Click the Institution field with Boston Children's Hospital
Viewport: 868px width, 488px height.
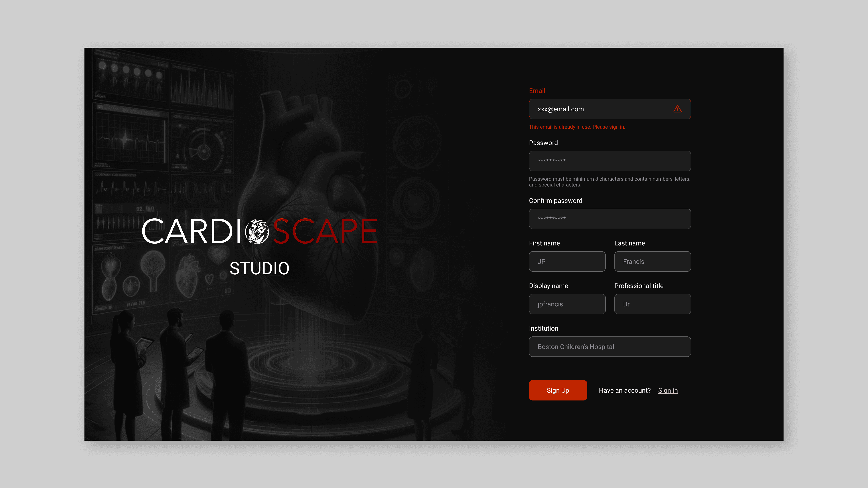609,347
